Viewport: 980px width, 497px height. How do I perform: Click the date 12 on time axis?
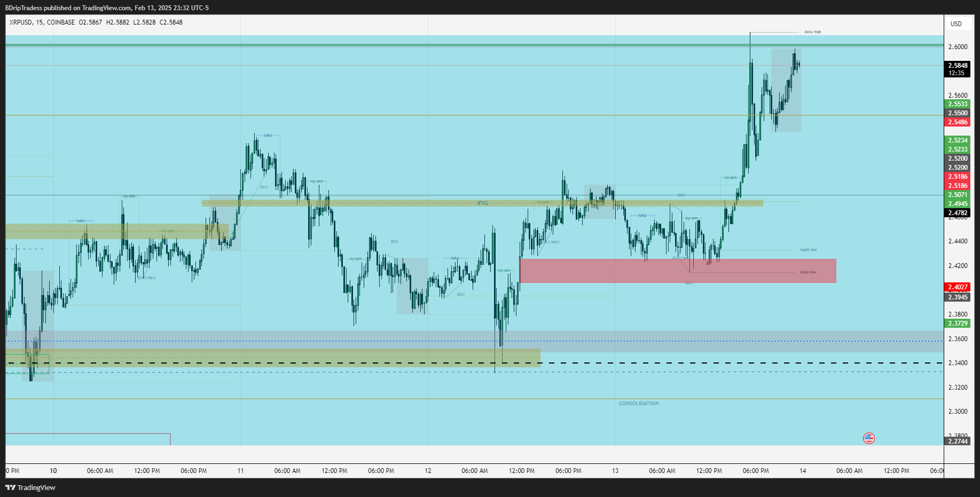click(428, 471)
